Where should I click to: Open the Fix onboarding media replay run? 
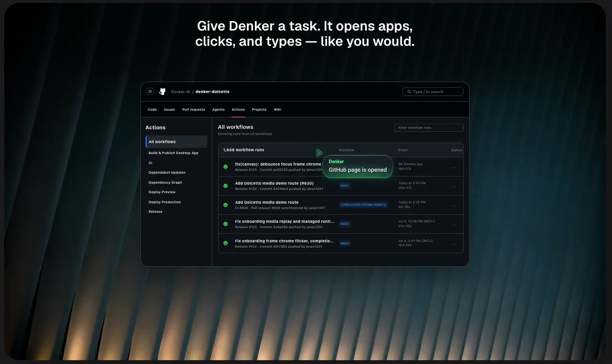[285, 221]
